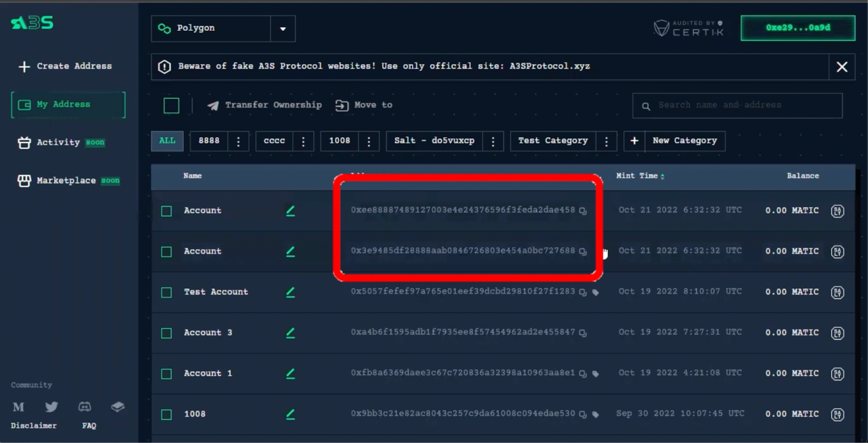Open the Activity section

click(x=61, y=142)
